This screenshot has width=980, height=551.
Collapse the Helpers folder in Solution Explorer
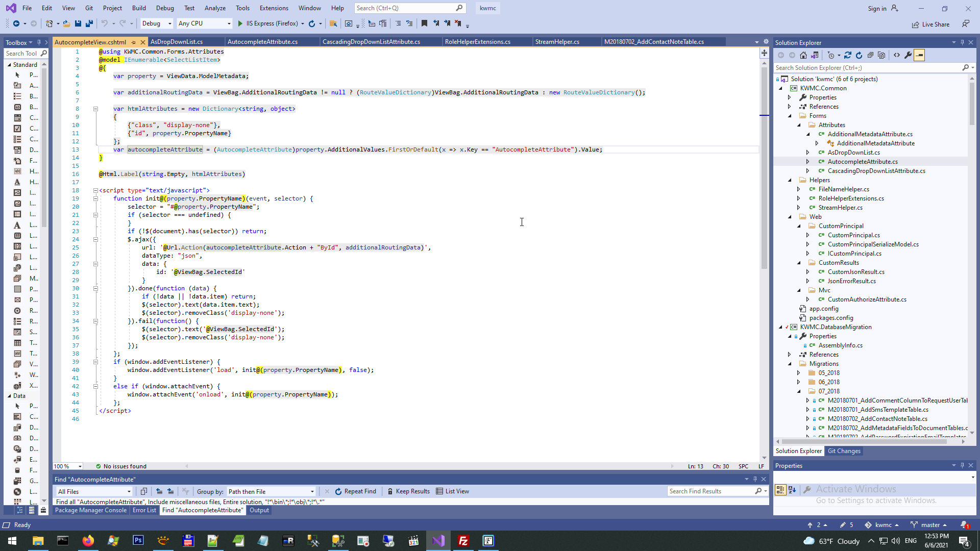point(790,180)
